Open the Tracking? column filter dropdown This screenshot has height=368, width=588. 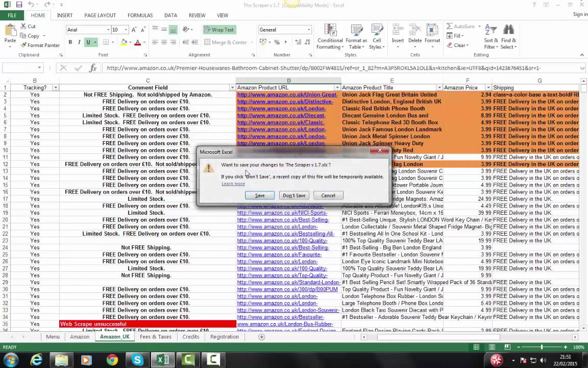click(x=55, y=87)
